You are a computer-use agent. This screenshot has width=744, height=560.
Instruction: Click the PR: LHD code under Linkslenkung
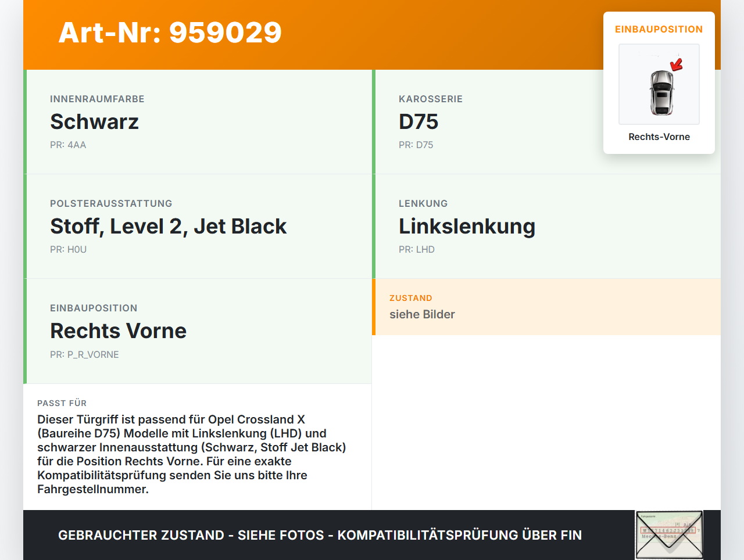click(x=416, y=249)
